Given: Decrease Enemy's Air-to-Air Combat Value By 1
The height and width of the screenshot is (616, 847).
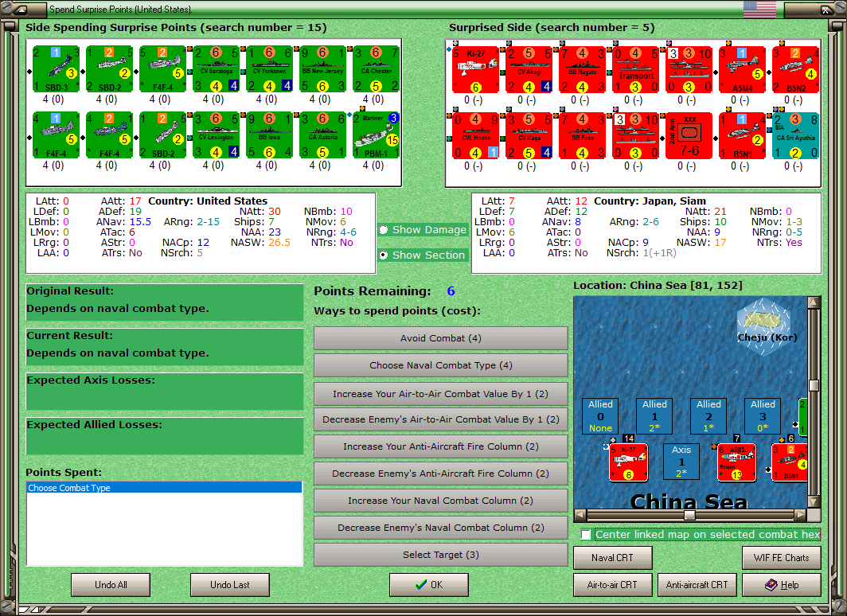Looking at the screenshot, I should (441, 419).
